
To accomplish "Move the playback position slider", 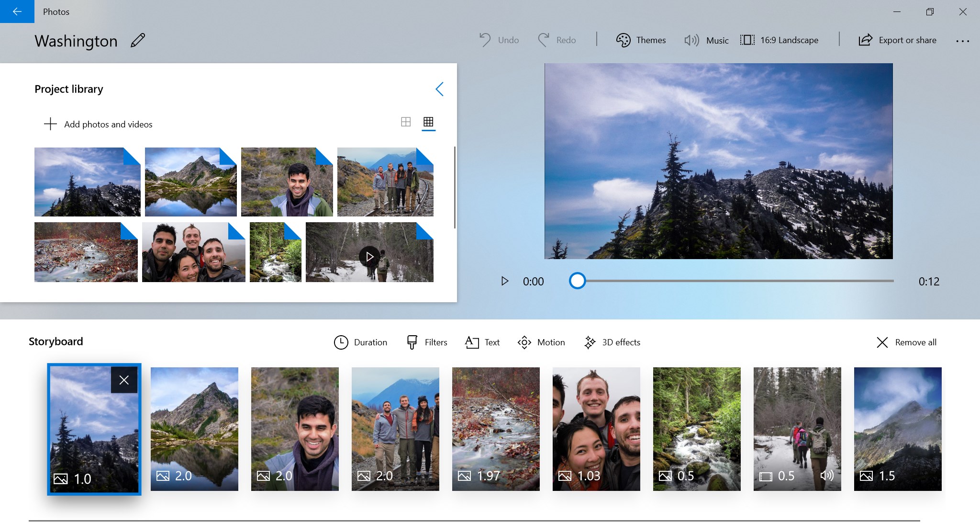I will (578, 281).
